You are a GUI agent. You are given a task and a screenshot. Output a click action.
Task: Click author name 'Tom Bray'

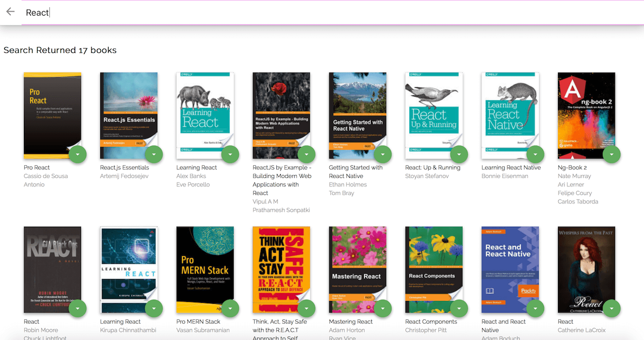(342, 193)
